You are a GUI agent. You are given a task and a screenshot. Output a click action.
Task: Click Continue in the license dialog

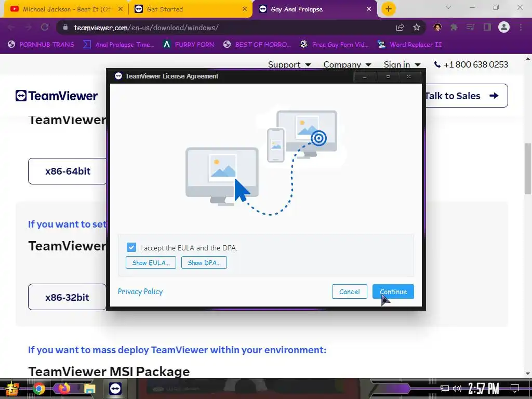[393, 291]
